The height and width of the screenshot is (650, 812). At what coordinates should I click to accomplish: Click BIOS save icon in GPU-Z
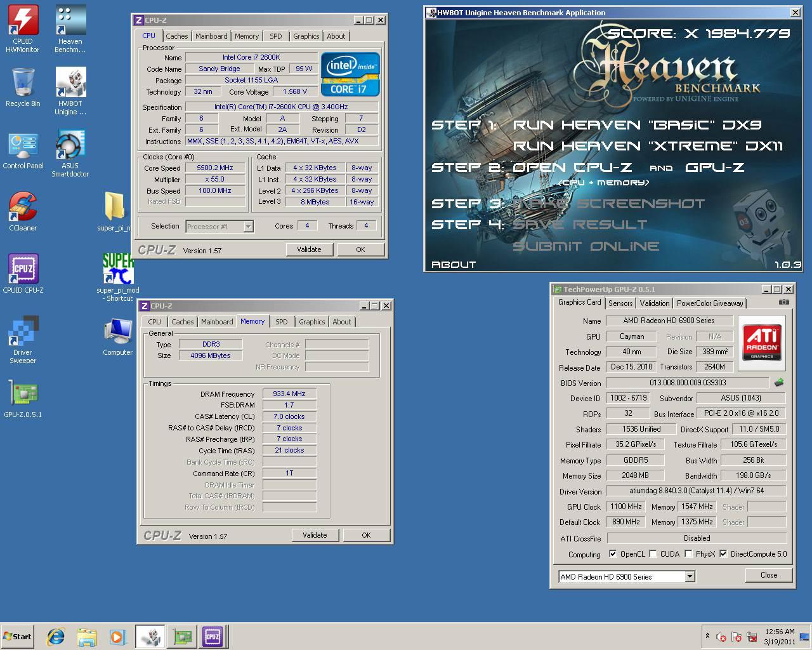tap(779, 383)
